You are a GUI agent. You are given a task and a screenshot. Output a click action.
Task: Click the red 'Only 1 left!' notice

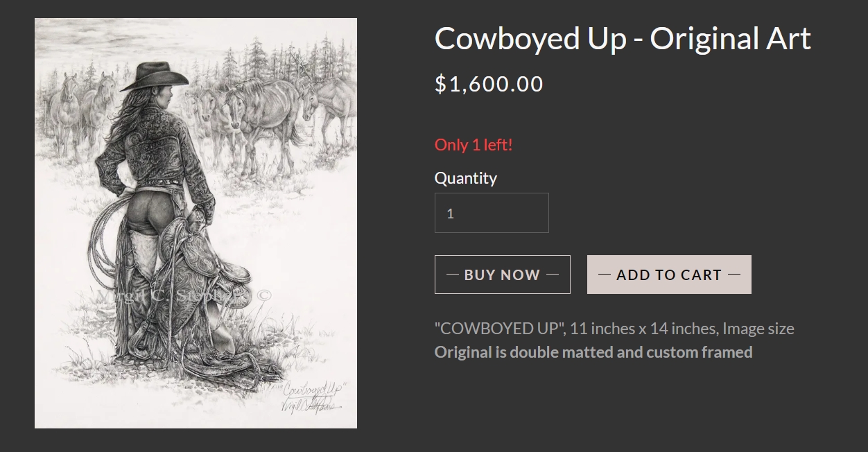coord(474,145)
